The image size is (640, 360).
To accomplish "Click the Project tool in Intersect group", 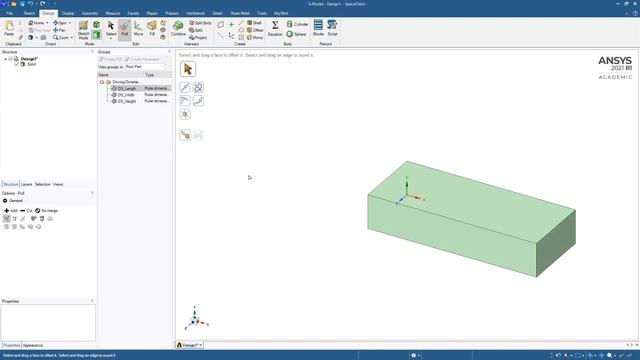I will (198, 38).
